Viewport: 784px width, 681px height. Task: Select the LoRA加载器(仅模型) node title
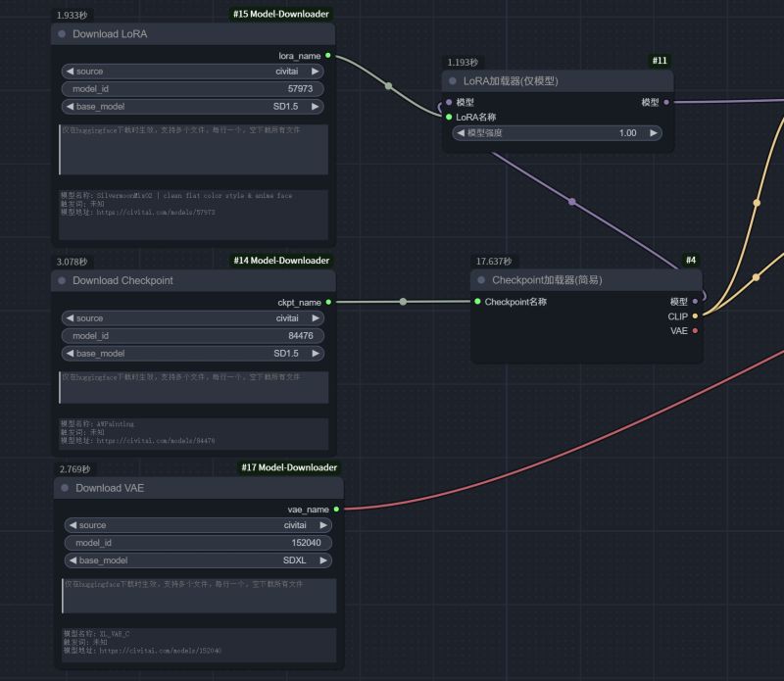[x=511, y=81]
